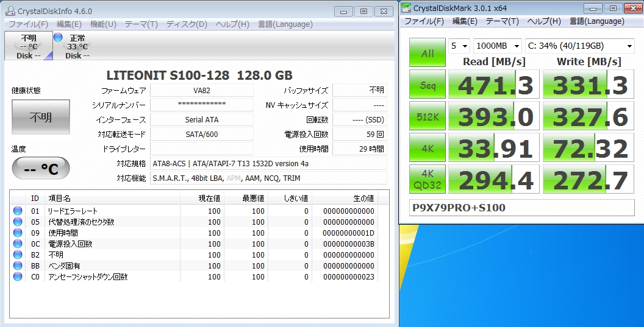This screenshot has width=644, height=327.
Task: Click Seq write result 331.3
Action: tap(589, 84)
